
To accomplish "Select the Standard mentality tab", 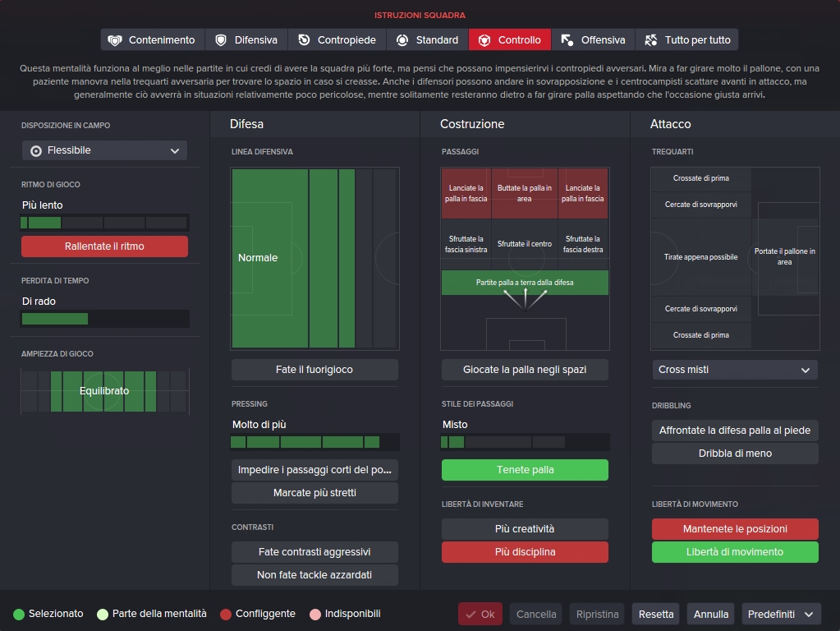I will [x=428, y=40].
